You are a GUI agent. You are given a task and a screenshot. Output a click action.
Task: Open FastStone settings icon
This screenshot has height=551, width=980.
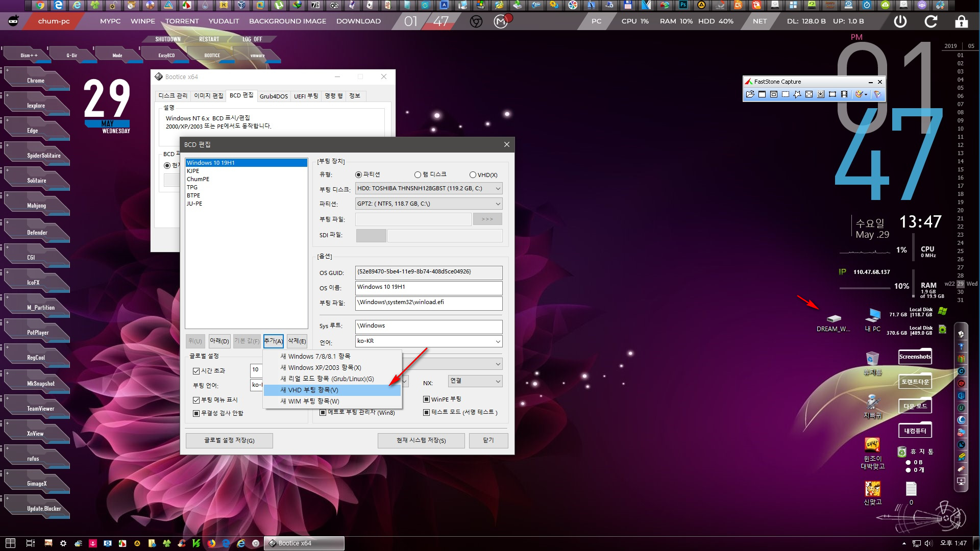pyautogui.click(x=877, y=94)
